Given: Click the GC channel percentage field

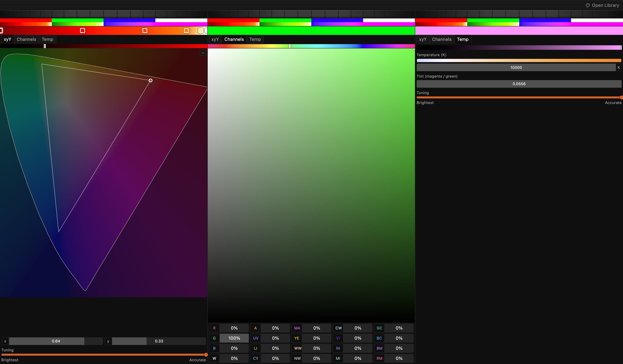Looking at the screenshot, I should click(399, 328).
